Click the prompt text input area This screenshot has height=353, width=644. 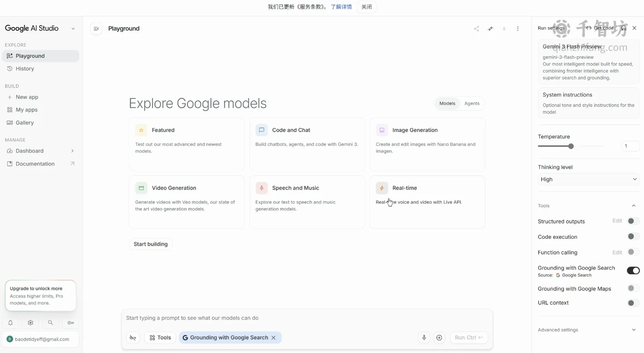(x=307, y=318)
